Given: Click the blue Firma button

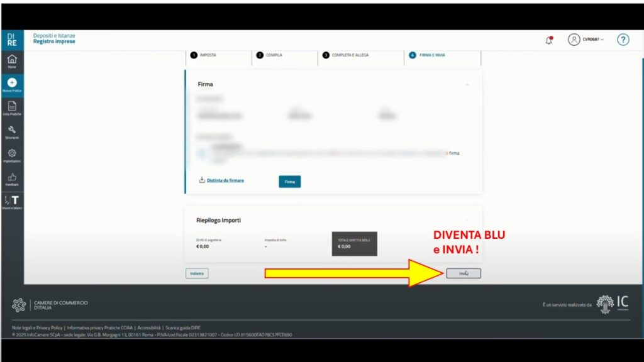Looking at the screenshot, I should 289,182.
